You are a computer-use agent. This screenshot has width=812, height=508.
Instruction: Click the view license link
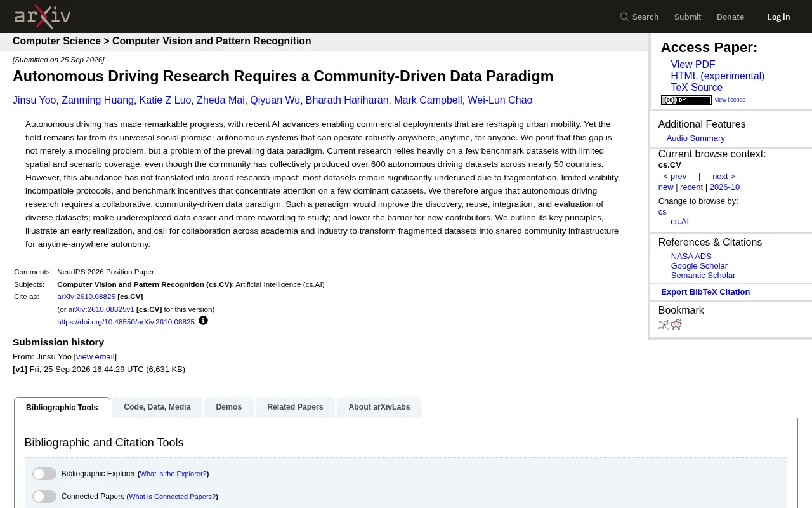tap(730, 100)
